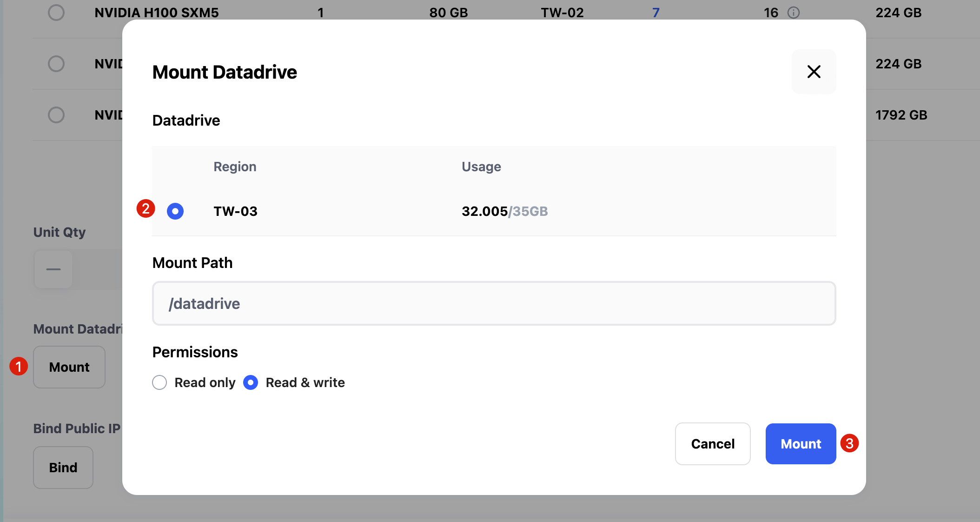Click the TW-03 region row text
The height and width of the screenshot is (522, 980).
tap(235, 211)
